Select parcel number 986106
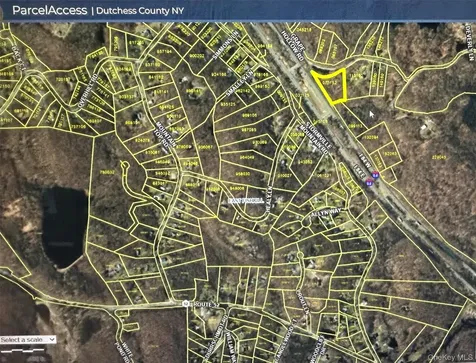The width and height of the screenshot is (476, 363). [250, 115]
